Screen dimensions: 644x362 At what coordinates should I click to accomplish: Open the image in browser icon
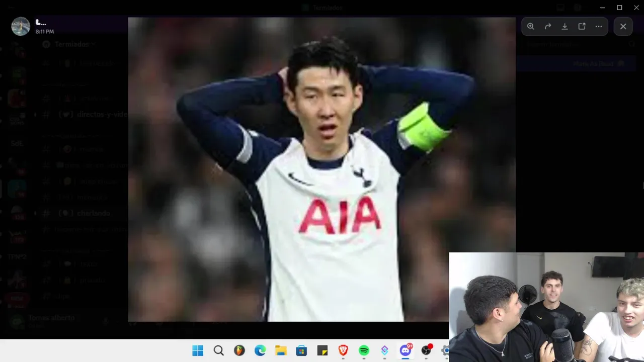tap(582, 27)
